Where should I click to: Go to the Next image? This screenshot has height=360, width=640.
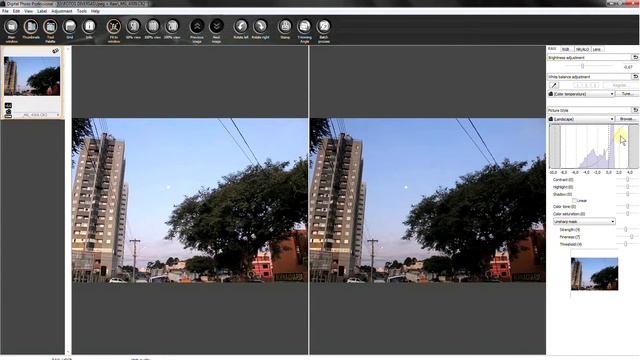(x=216, y=27)
